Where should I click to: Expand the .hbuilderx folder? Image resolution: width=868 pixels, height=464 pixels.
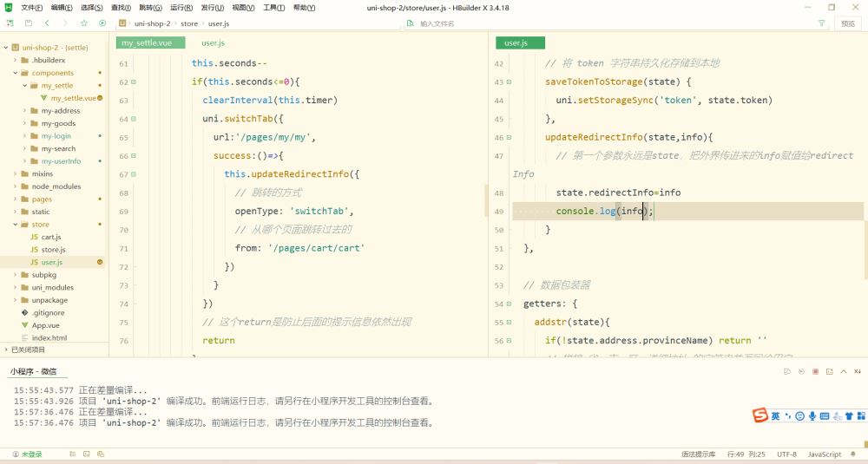click(15, 61)
